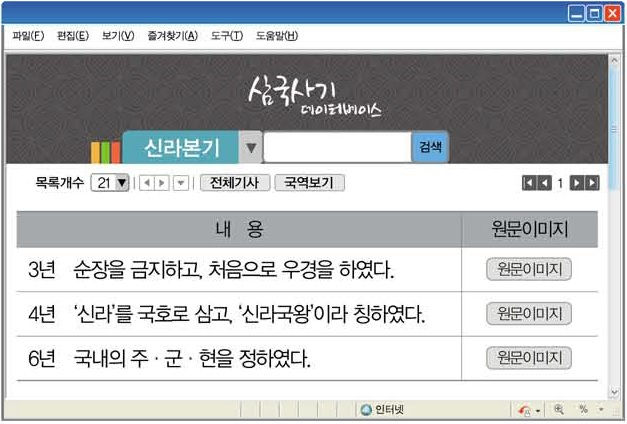Image resolution: width=627 pixels, height=424 pixels.
Task: Expand the zoom percent dropdown arrow
Action: click(x=601, y=410)
